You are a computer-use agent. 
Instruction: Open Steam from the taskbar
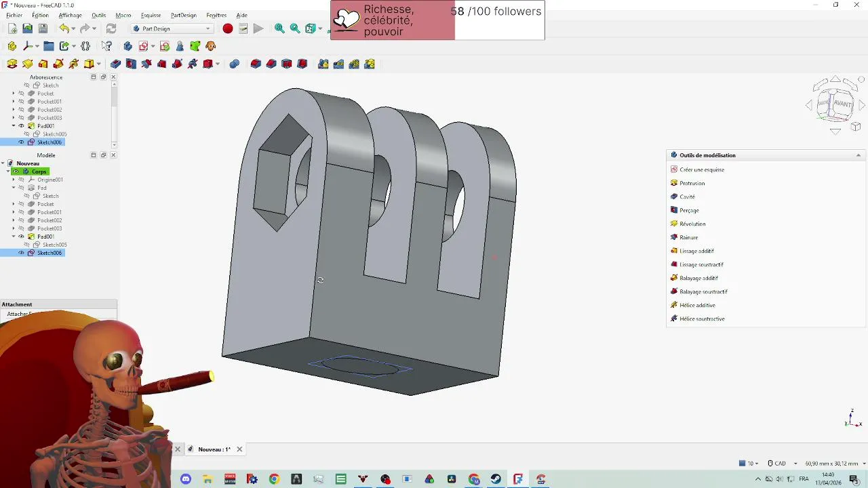coord(496,479)
